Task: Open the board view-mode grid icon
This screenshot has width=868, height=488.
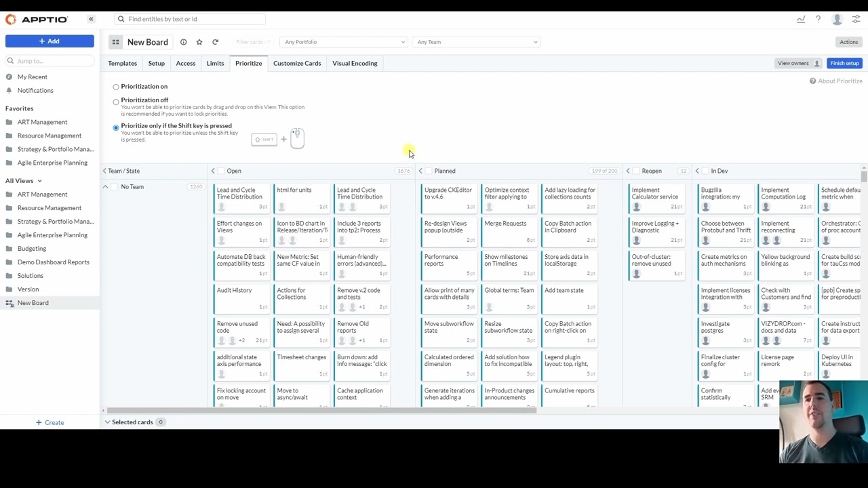Action: click(115, 42)
